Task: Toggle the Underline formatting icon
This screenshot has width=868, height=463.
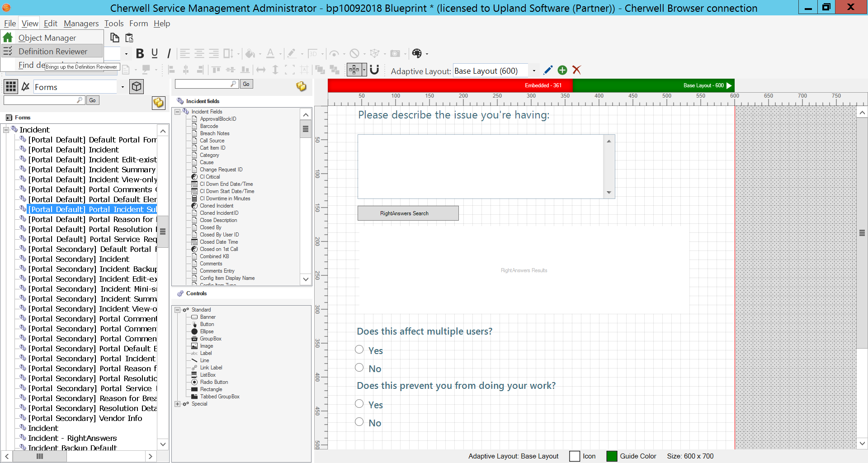Action: tap(155, 54)
